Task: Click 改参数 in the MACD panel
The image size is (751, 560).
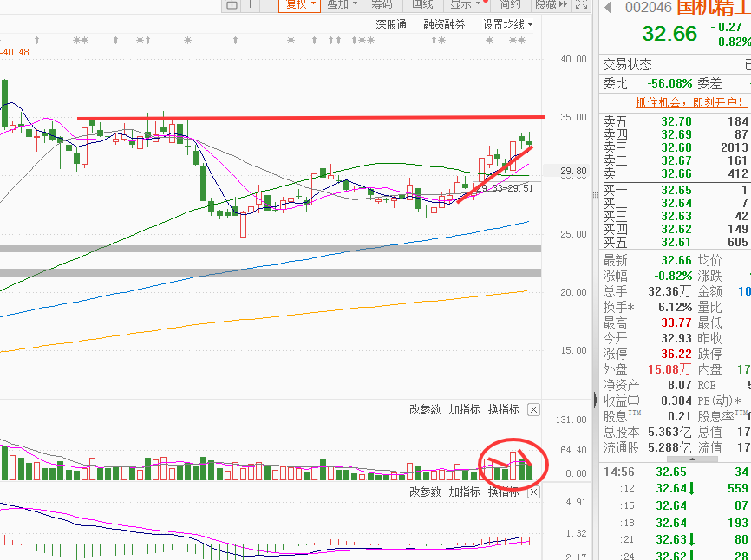Action: click(425, 492)
